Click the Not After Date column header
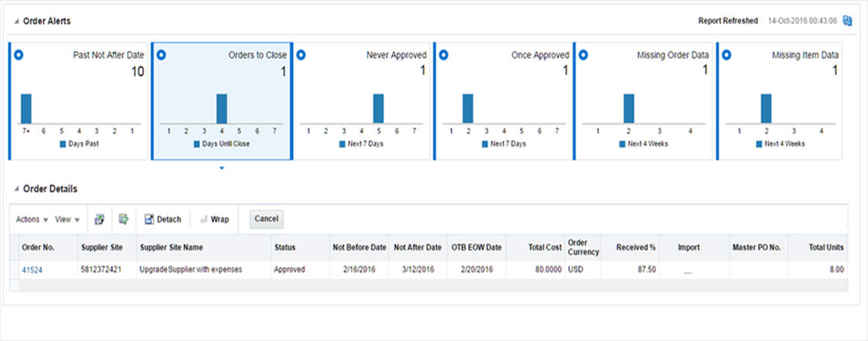This screenshot has width=868, height=341. tap(418, 247)
